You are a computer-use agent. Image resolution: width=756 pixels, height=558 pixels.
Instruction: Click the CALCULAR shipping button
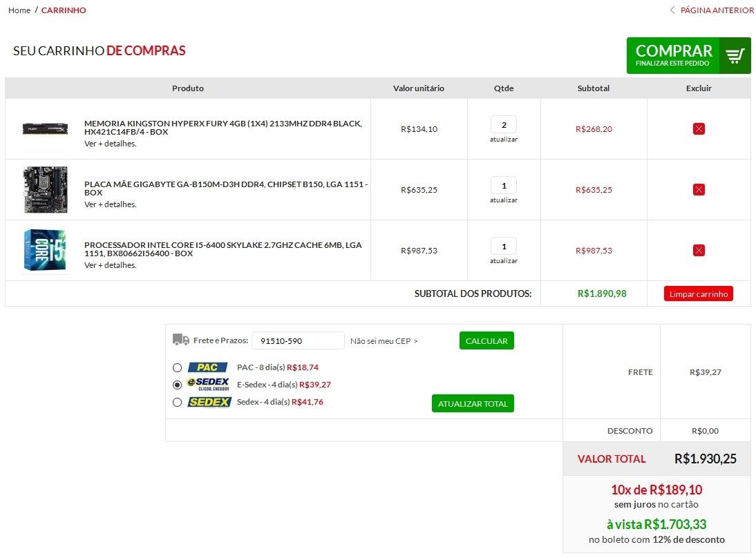click(x=486, y=340)
